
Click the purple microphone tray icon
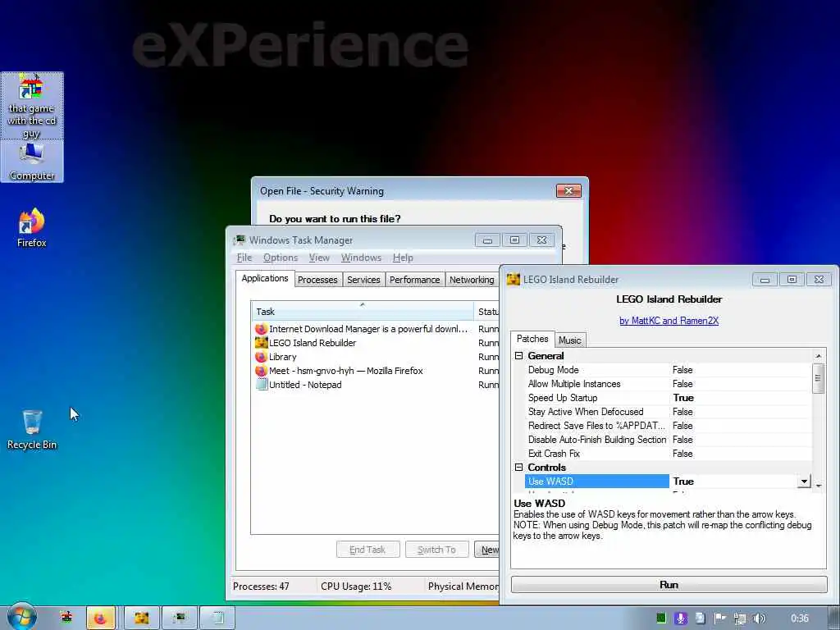[680, 619]
